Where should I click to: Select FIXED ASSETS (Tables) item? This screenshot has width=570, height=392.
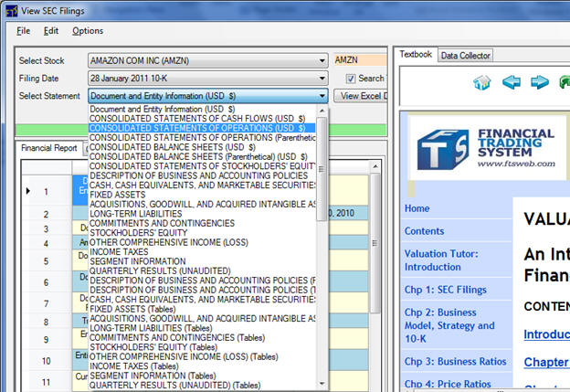click(202, 309)
